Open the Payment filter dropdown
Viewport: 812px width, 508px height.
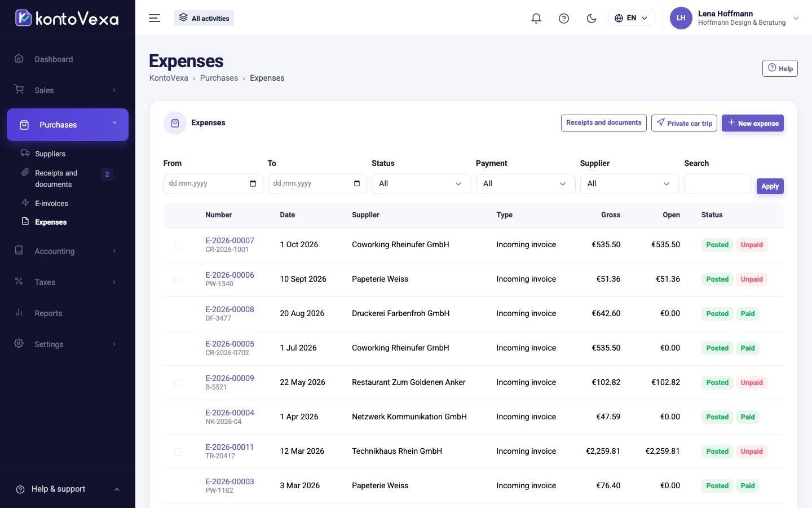click(526, 184)
